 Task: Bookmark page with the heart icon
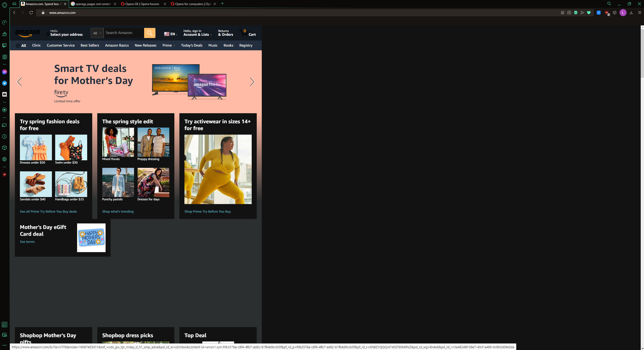coord(589,13)
